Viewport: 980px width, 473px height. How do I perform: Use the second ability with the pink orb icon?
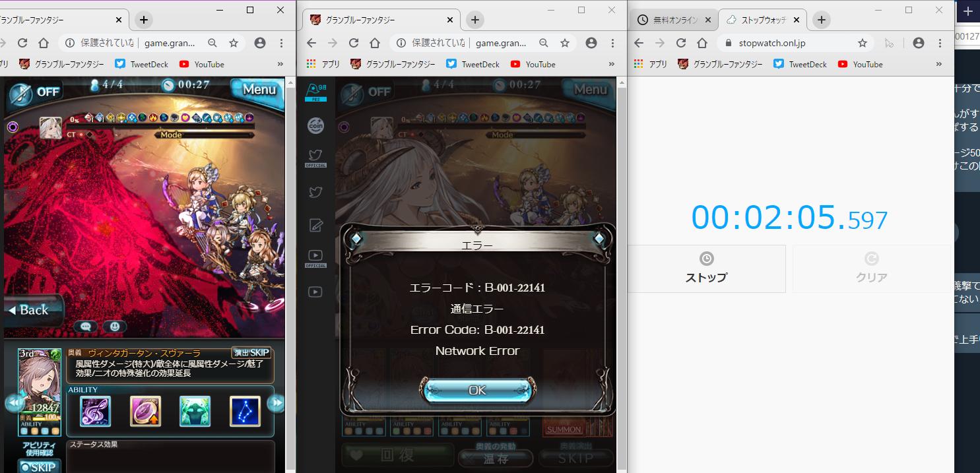click(145, 412)
